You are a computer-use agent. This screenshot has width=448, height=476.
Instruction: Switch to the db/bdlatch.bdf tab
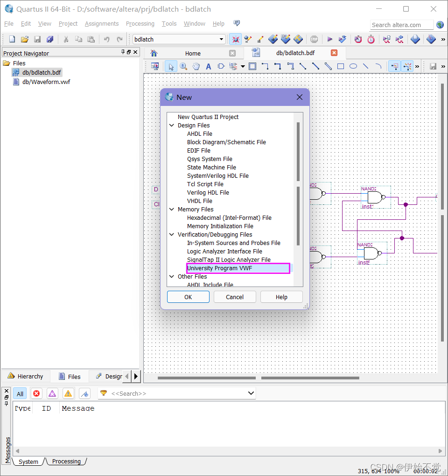(295, 53)
